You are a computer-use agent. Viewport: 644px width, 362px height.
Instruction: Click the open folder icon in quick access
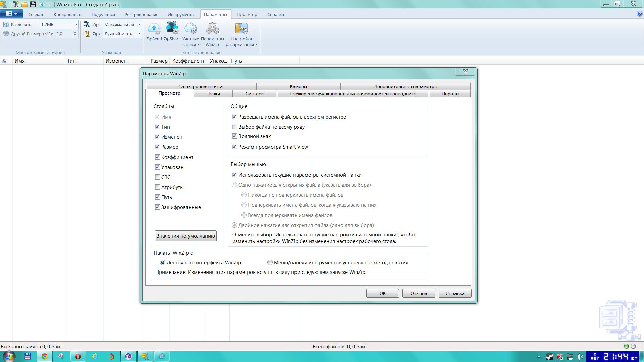[24, 4]
